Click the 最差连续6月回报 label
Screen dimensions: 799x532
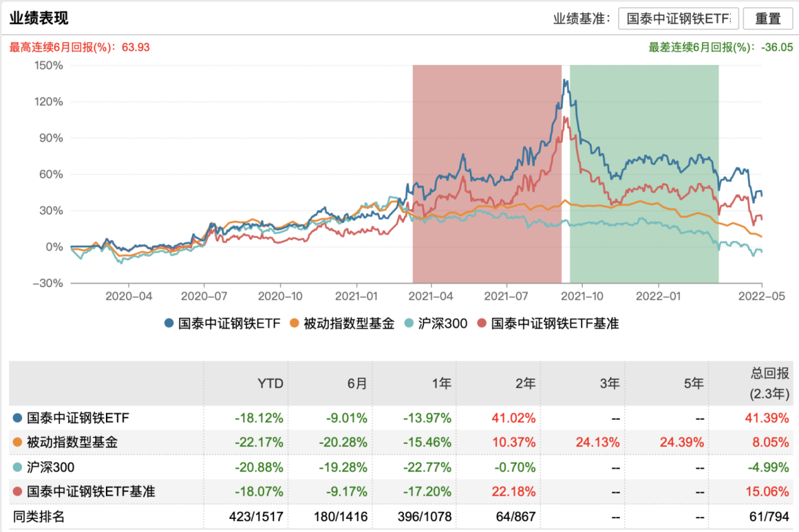click(x=720, y=47)
